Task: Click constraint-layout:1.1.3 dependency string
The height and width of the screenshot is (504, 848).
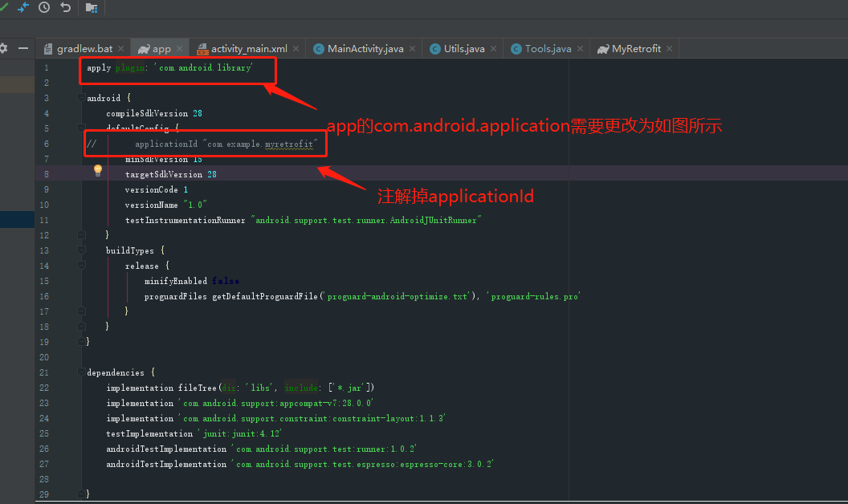Action: [312, 418]
